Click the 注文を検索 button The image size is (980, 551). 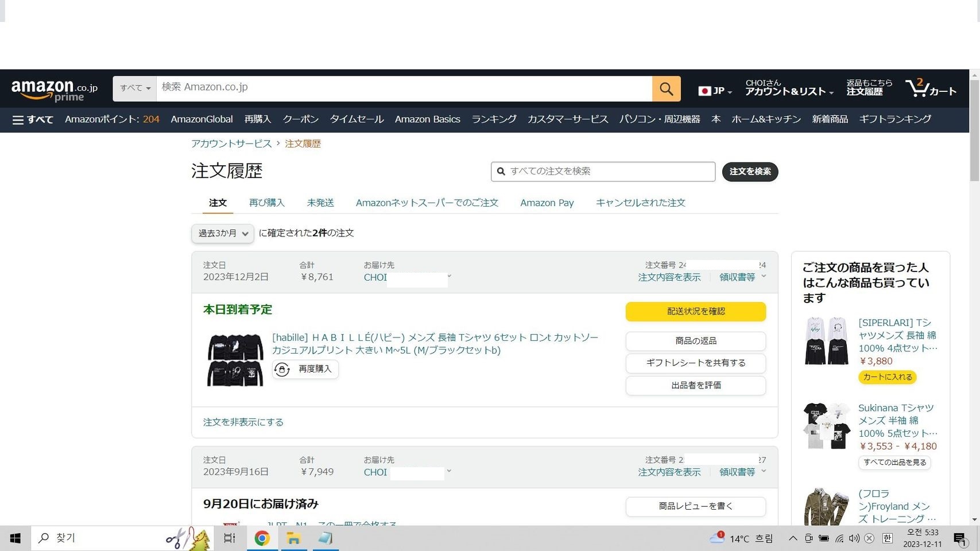coord(750,172)
